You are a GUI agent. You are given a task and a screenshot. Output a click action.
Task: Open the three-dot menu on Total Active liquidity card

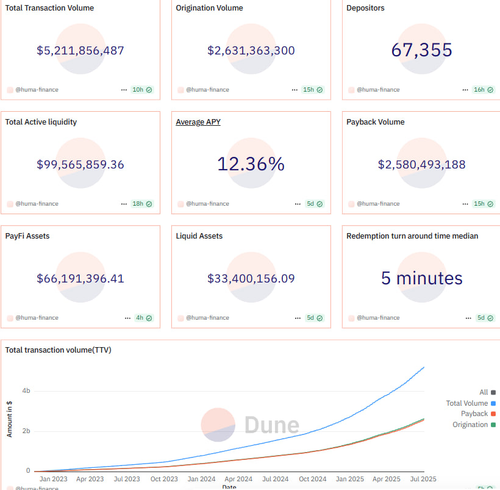tap(124, 204)
